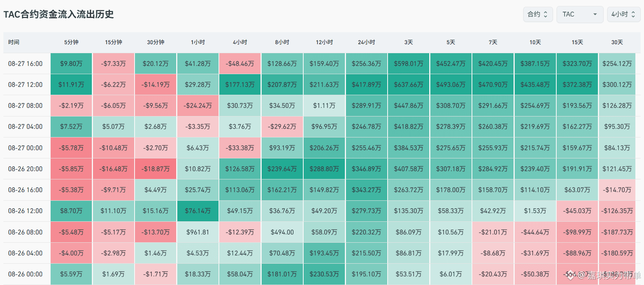This screenshot has height=285, width=644.
Task: Click the -$24.24万 cell
Action: [x=198, y=106]
